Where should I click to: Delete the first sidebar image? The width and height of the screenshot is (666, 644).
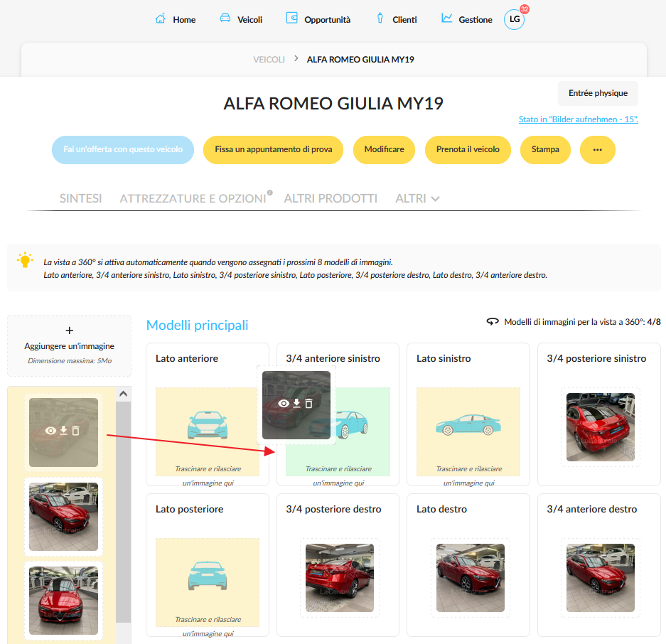point(75,431)
